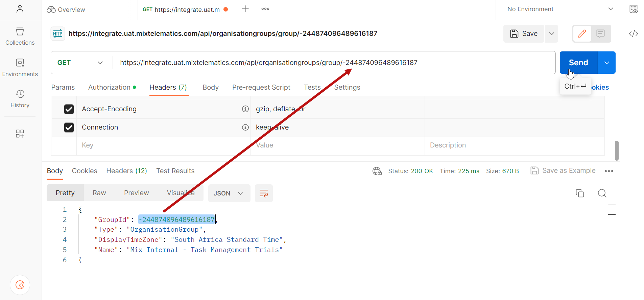
Task: Click the comments icon next to pencil
Action: (x=601, y=33)
